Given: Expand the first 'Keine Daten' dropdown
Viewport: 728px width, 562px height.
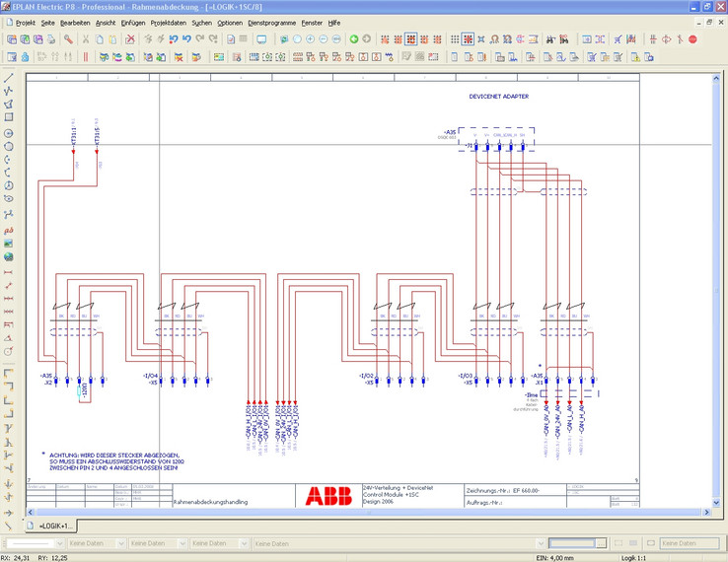Looking at the screenshot, I should [x=122, y=543].
